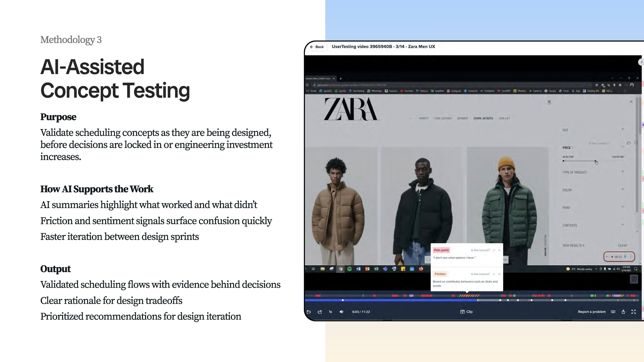Mute the video volume speaker icon
644x362 pixels.
pos(341,312)
